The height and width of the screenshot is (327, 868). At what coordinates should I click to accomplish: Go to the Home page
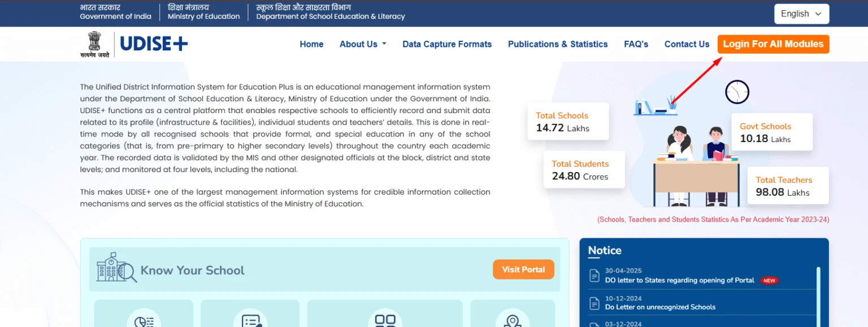(311, 44)
